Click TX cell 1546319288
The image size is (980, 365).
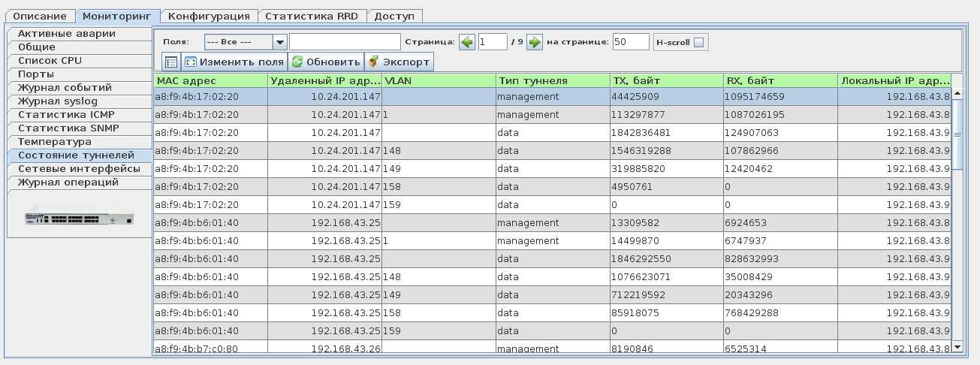pyautogui.click(x=667, y=151)
